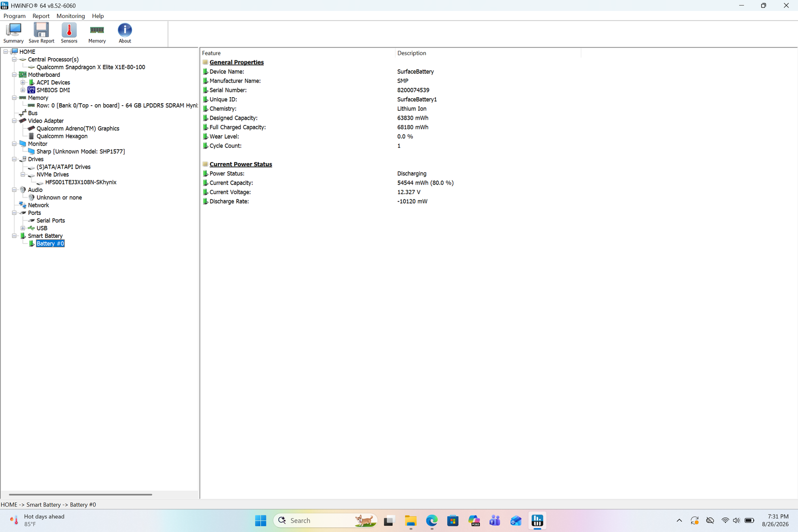Expand the USB node
The image size is (798, 532).
(x=23, y=228)
